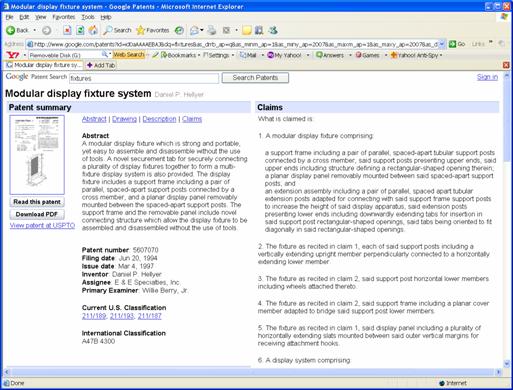Expand the Settings dropdown arrow
Screen dimensions: 513x390
pos(233,55)
